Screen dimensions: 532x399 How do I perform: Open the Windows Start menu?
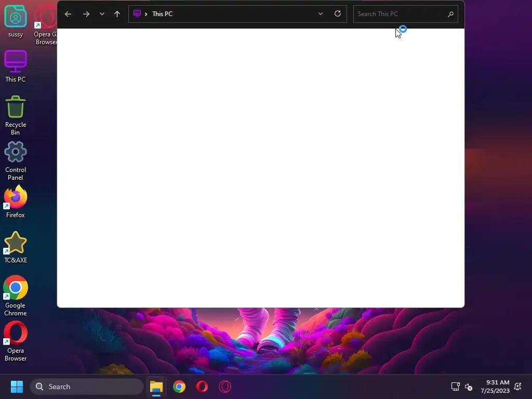point(17,387)
